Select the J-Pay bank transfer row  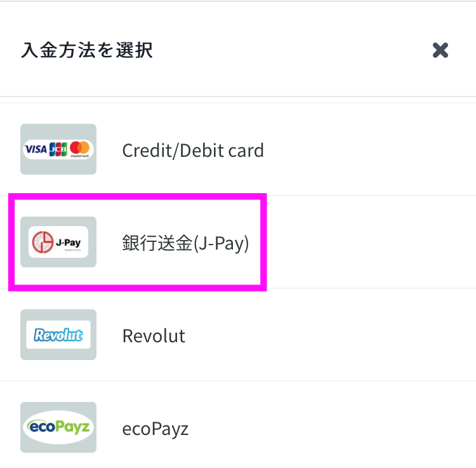coord(238,242)
